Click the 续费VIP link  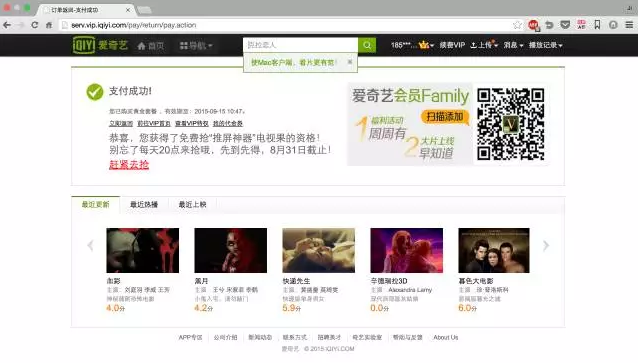[x=452, y=45]
